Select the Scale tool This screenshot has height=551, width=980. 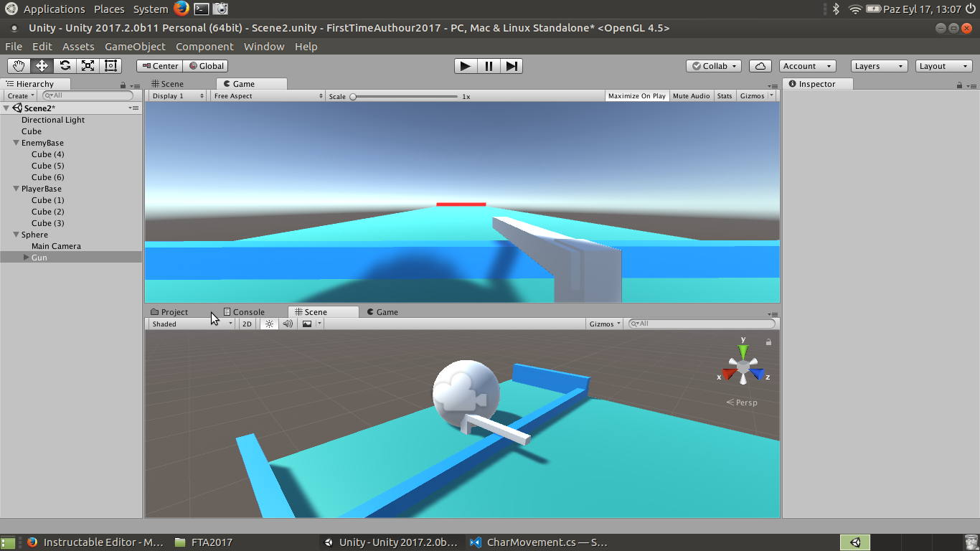click(x=88, y=66)
